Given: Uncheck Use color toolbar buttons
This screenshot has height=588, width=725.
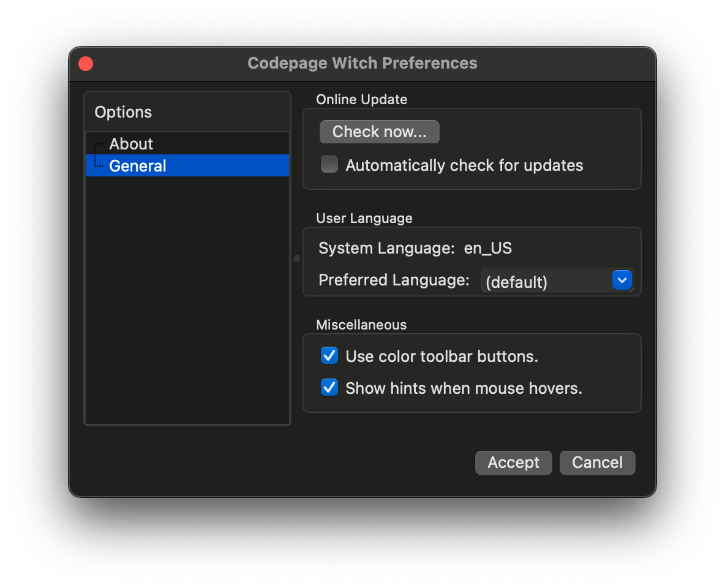Looking at the screenshot, I should click(x=330, y=356).
